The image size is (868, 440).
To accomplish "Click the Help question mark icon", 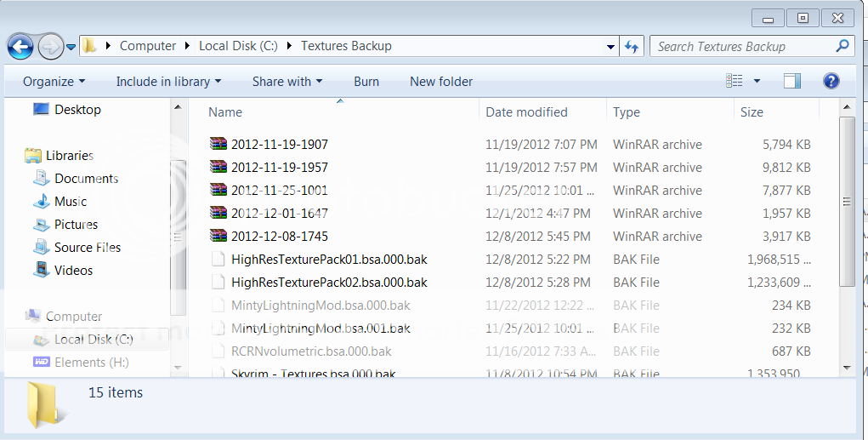I will [831, 81].
